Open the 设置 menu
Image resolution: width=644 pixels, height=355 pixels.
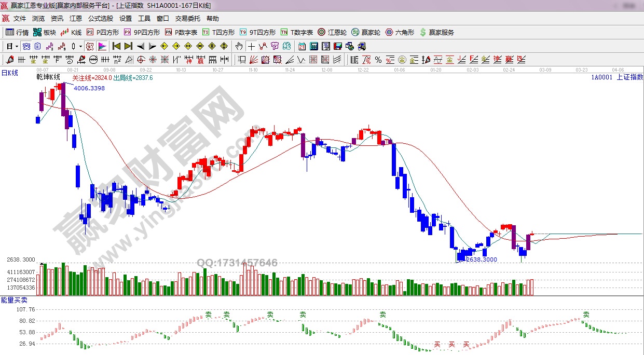tap(126, 18)
